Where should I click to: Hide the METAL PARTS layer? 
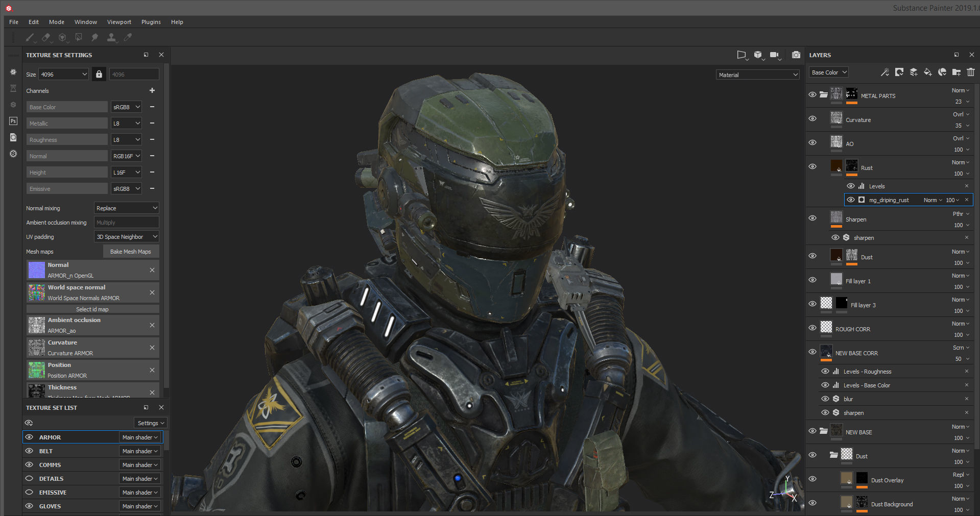click(812, 94)
